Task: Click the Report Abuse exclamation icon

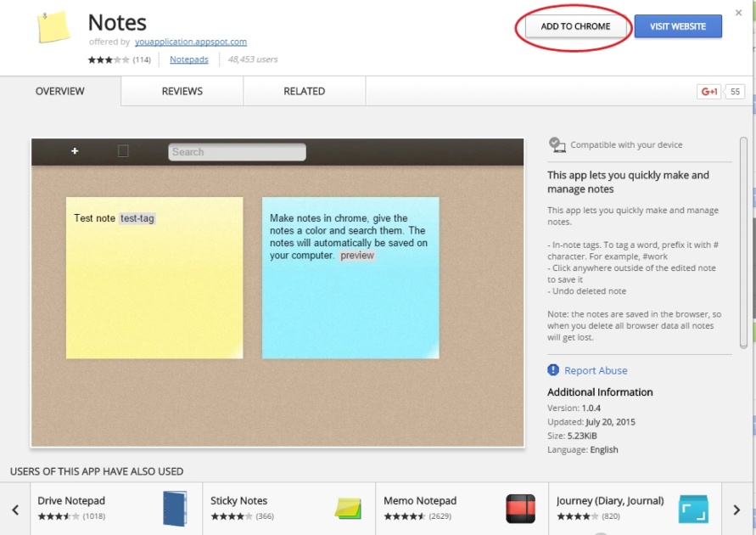Action: point(553,370)
